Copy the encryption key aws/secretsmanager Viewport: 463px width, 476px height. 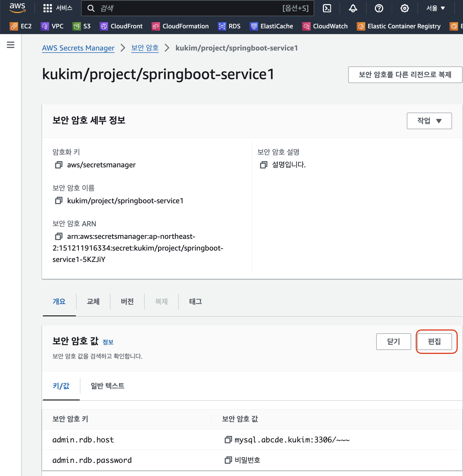[59, 165]
